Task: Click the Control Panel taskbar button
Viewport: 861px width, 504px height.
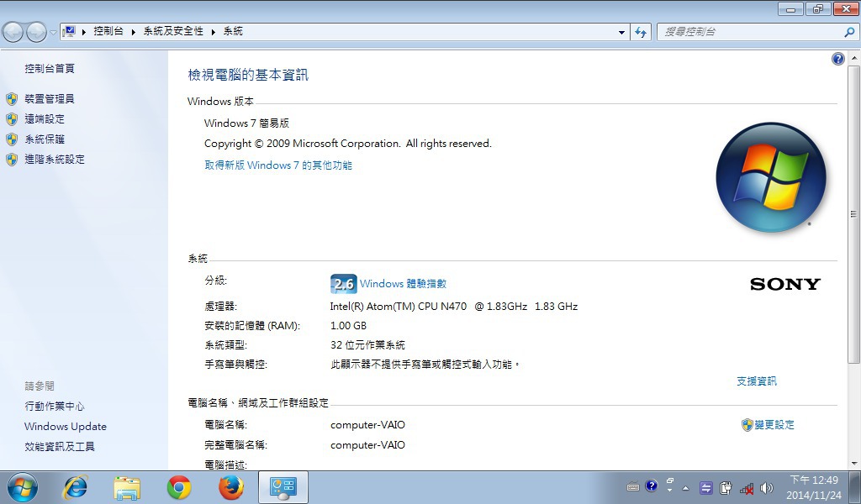Action: [283, 487]
